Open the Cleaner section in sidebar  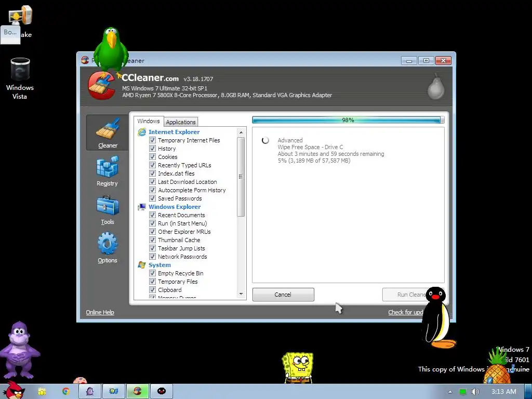pos(107,132)
